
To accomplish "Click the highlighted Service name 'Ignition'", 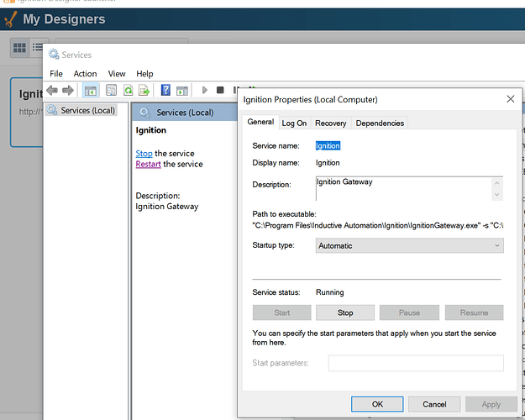I will 328,145.
